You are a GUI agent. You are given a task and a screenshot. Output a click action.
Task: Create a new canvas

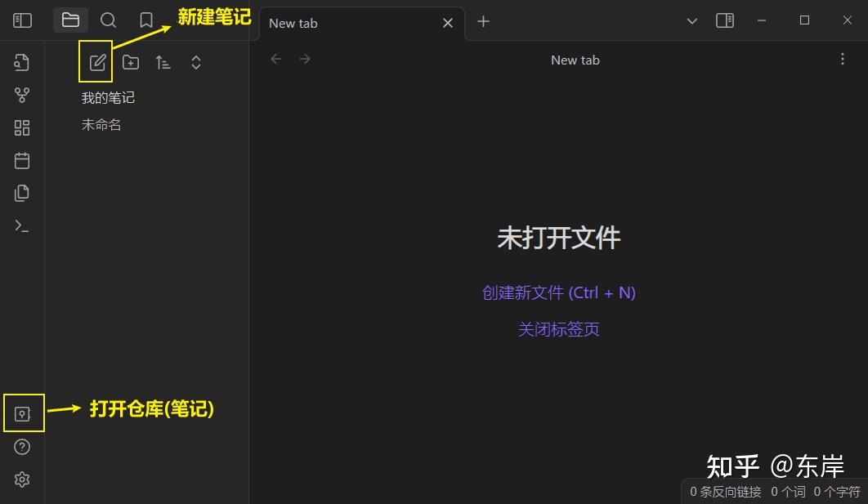click(x=22, y=127)
